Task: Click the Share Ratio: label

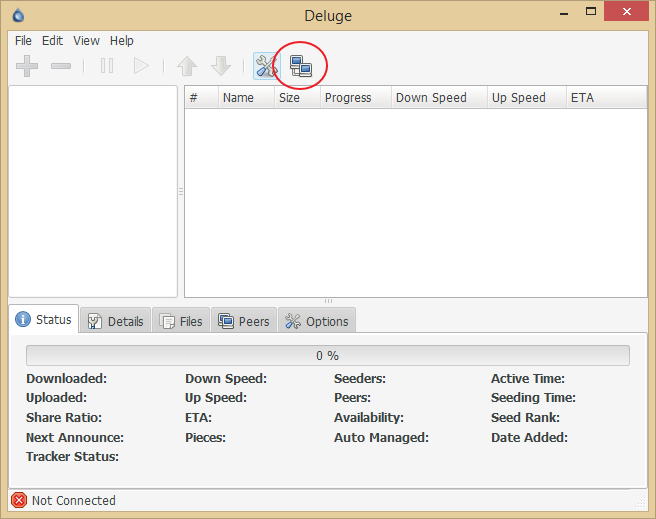Action: (64, 417)
